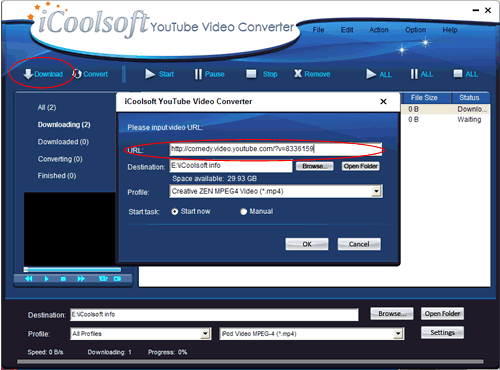Pause the selected download
This screenshot has height=370, width=500.
[x=209, y=74]
